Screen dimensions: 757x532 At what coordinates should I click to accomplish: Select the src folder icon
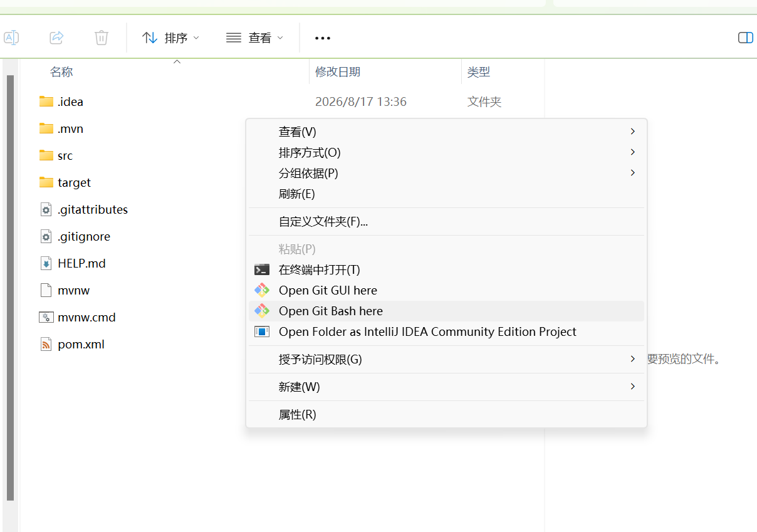click(x=46, y=155)
